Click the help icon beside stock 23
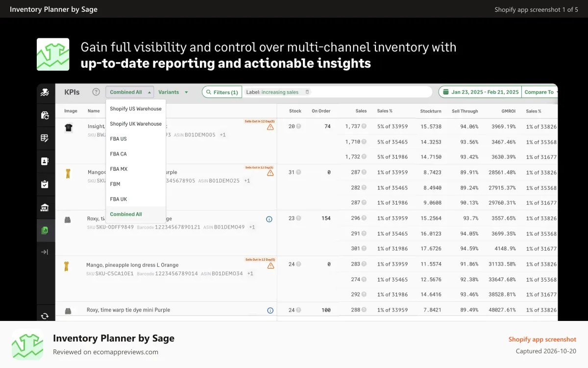Screen dimensions: 588x368 click(298, 218)
